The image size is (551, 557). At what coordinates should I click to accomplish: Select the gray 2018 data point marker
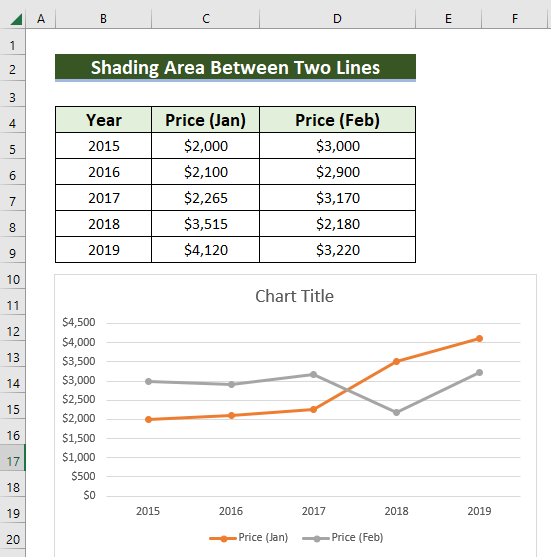pos(396,412)
